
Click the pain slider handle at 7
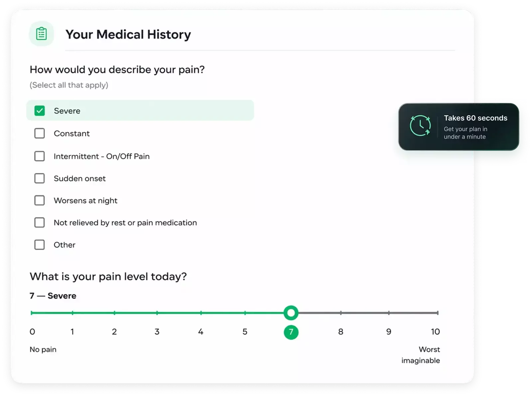click(291, 313)
